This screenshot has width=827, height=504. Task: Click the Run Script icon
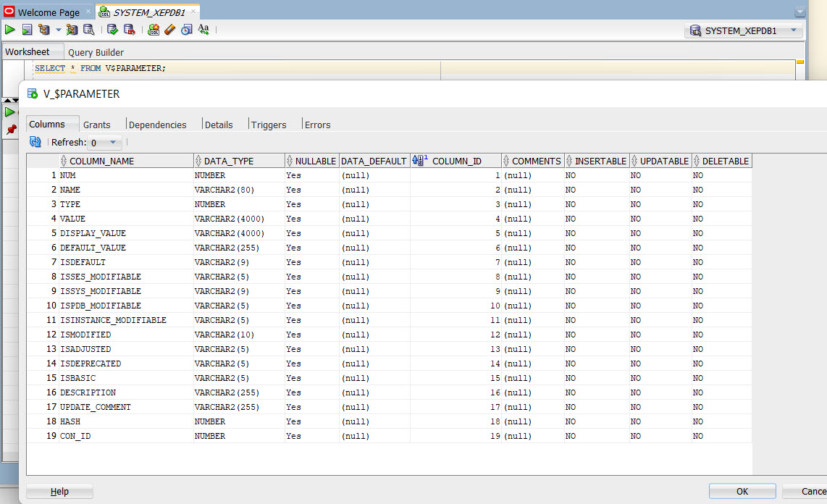click(x=27, y=30)
